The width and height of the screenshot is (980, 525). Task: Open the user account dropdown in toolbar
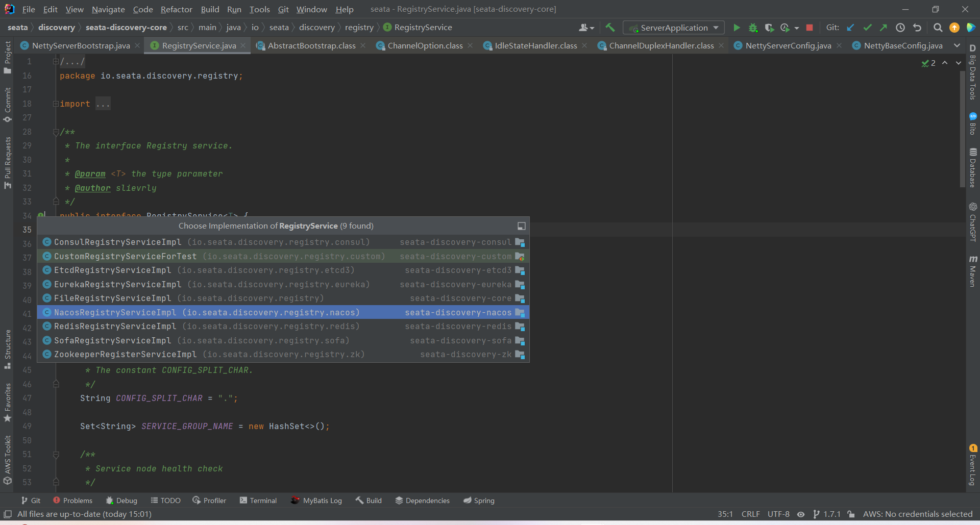coord(586,28)
